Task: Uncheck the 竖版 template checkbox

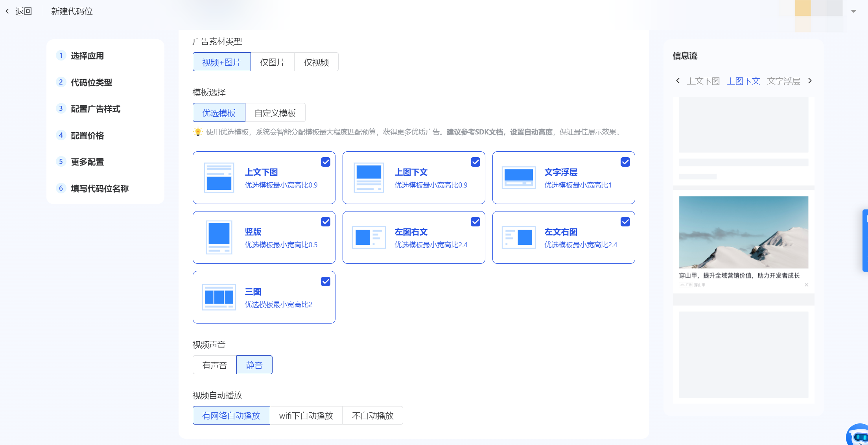Action: click(326, 222)
